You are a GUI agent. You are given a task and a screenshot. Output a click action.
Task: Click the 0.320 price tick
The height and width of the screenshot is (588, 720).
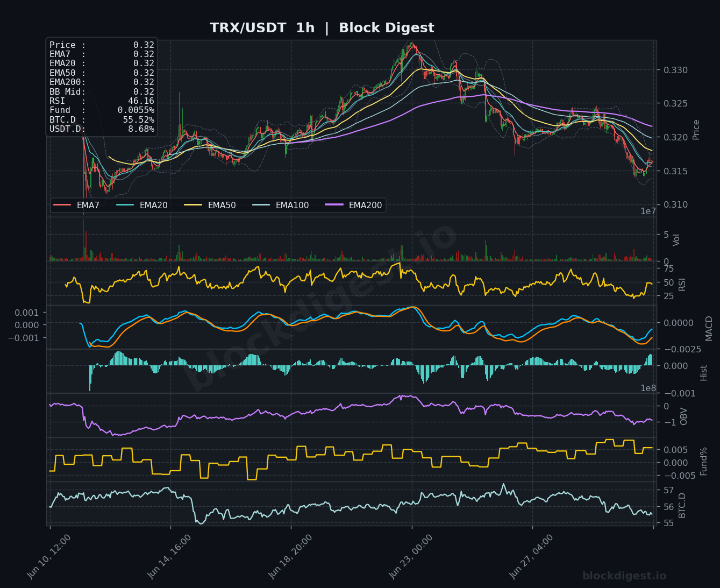tap(676, 137)
